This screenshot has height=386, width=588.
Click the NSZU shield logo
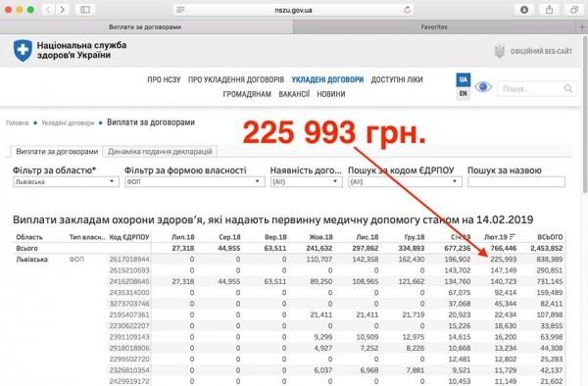pyautogui.click(x=23, y=50)
